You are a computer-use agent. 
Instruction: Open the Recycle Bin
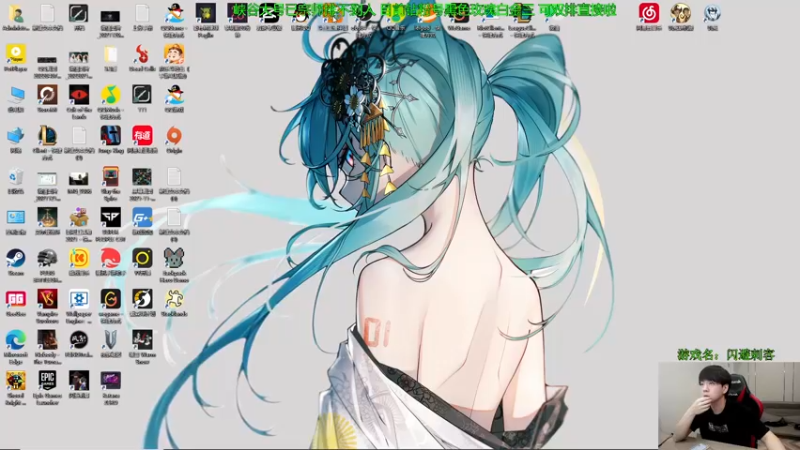pos(16,177)
